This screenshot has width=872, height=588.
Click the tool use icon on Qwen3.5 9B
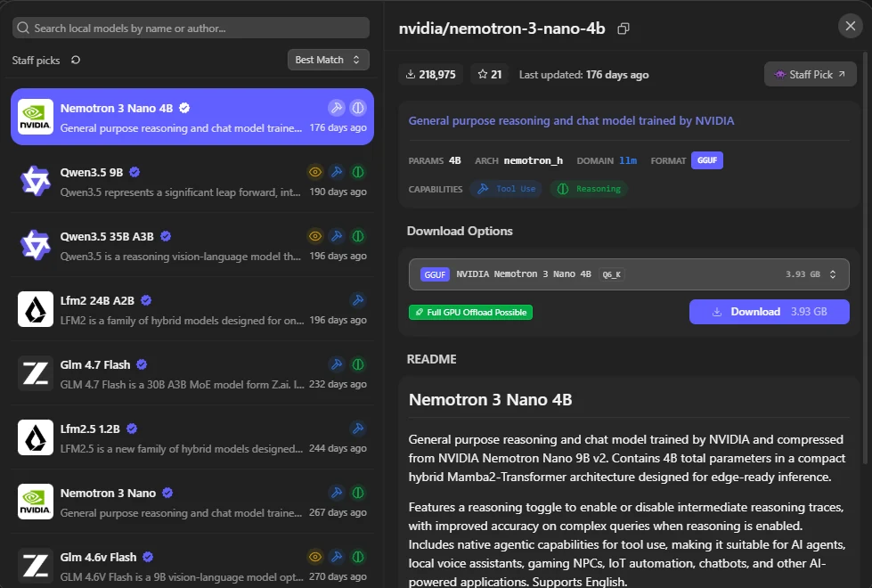(337, 172)
